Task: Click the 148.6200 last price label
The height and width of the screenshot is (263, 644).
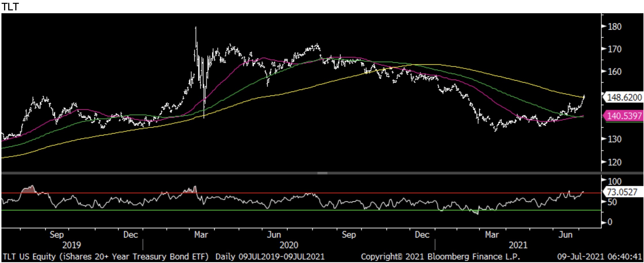Action: tap(624, 98)
